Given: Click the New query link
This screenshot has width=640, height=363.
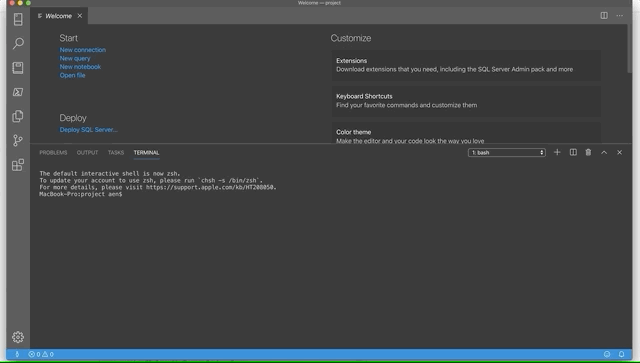Looking at the screenshot, I should [x=75, y=58].
